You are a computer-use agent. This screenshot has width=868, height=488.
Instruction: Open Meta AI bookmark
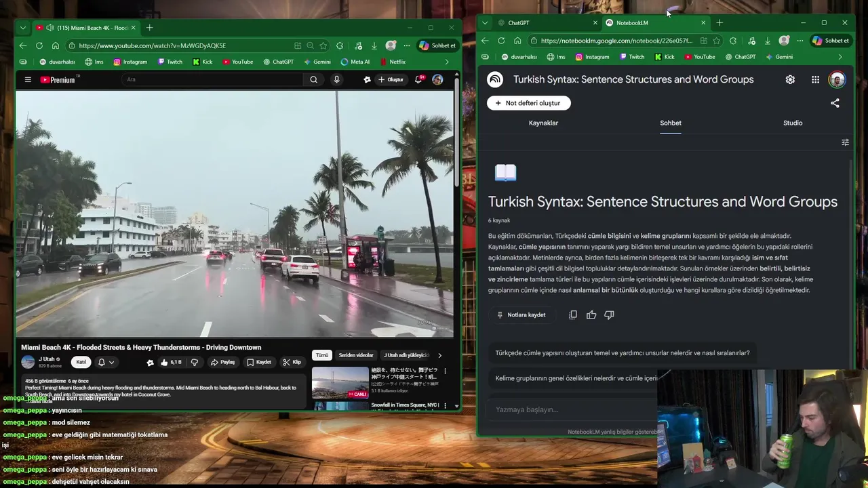pos(355,62)
